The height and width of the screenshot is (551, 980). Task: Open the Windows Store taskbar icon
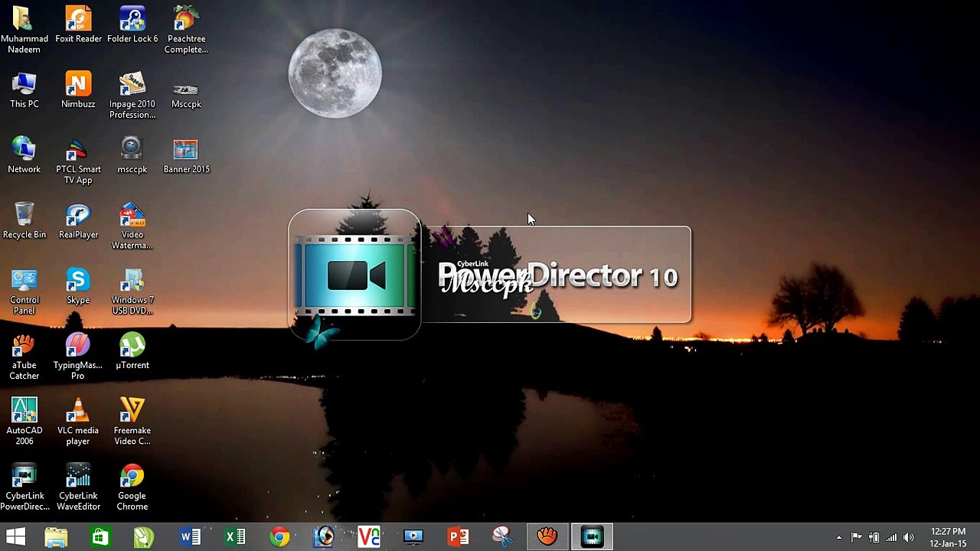coord(100,537)
